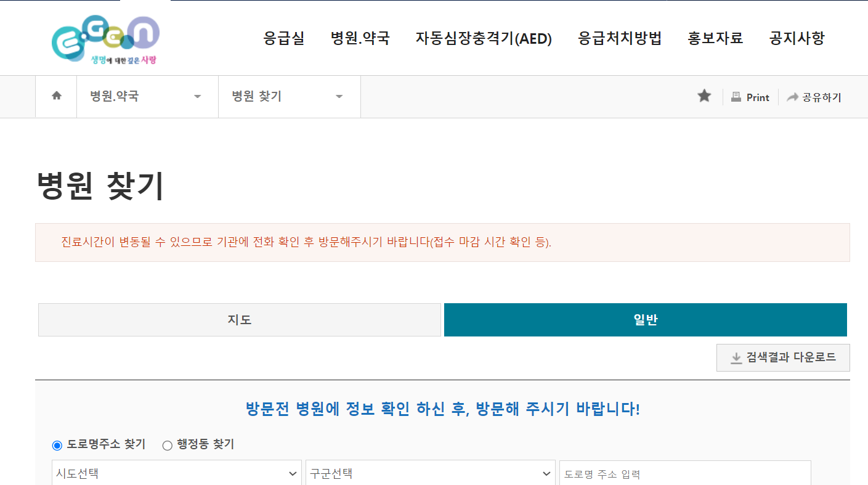Select the 도로명주소 찾기 radio button
This screenshot has height=485, width=868.
(57, 444)
